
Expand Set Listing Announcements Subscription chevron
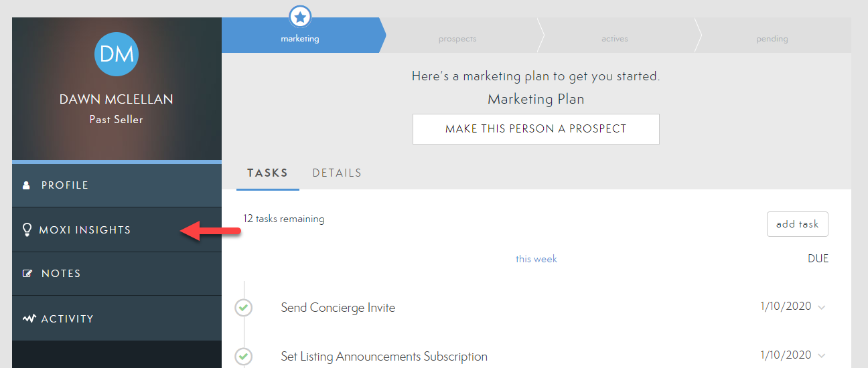[822, 356]
